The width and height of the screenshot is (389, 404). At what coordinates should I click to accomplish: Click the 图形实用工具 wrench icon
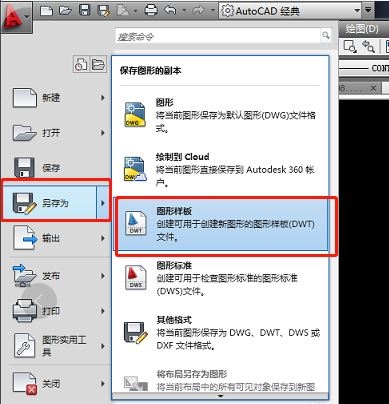click(24, 345)
